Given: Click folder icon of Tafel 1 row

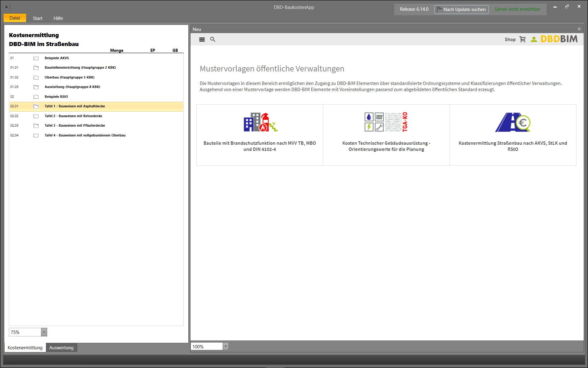Looking at the screenshot, I should click(36, 106).
